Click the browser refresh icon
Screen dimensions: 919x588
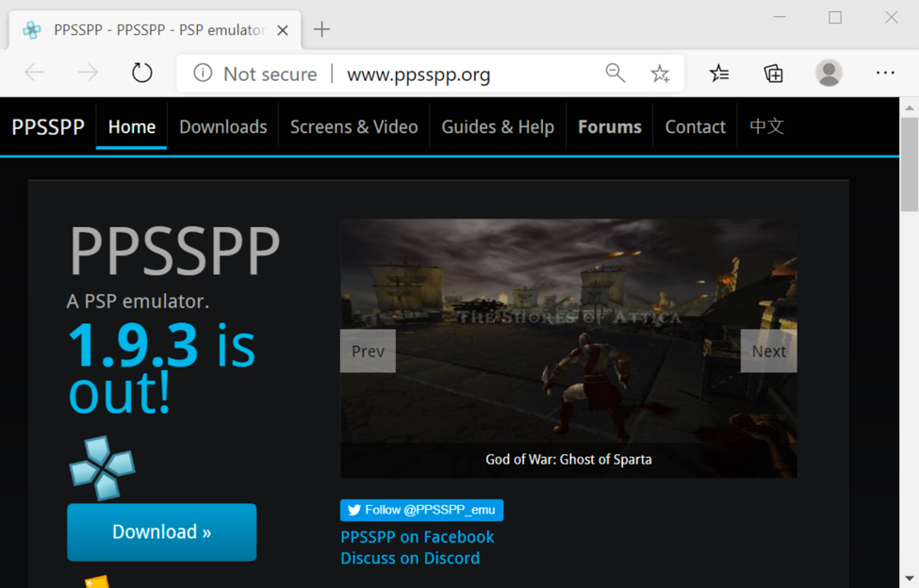coord(141,73)
